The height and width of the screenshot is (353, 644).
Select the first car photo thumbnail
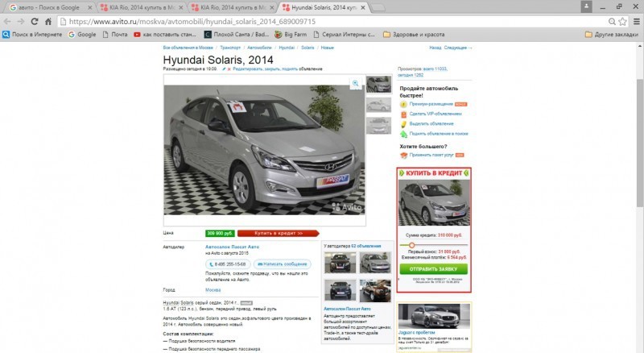pos(378,85)
